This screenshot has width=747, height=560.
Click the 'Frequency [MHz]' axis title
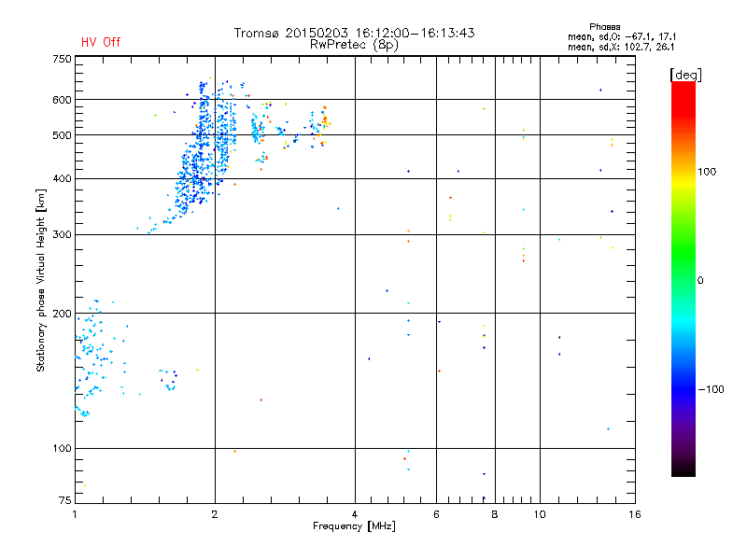[354, 526]
